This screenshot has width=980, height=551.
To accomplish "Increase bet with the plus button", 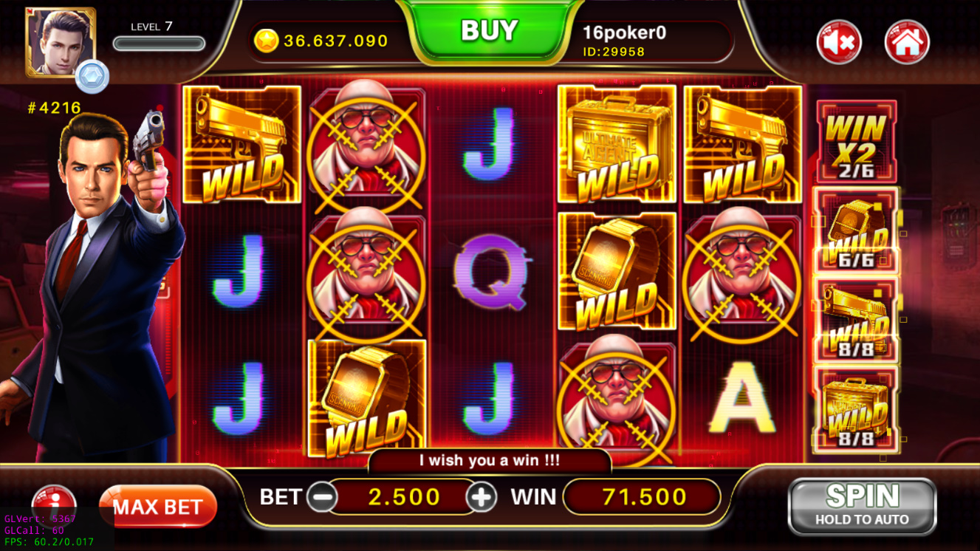I will pos(482,497).
